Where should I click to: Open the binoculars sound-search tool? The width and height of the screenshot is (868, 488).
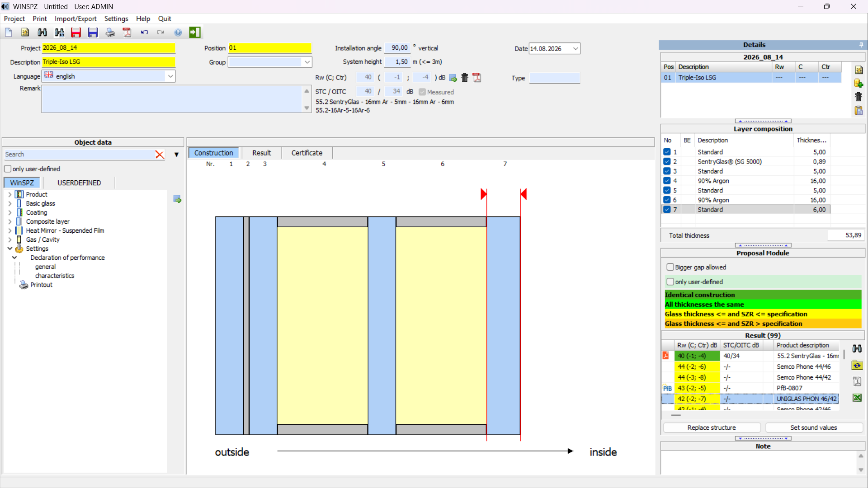59,32
